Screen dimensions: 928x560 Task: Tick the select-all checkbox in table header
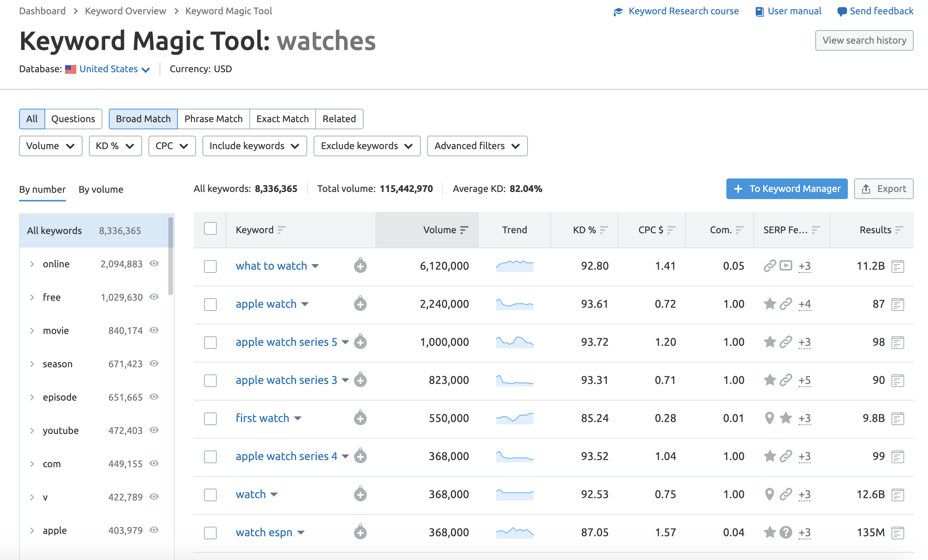[210, 229]
